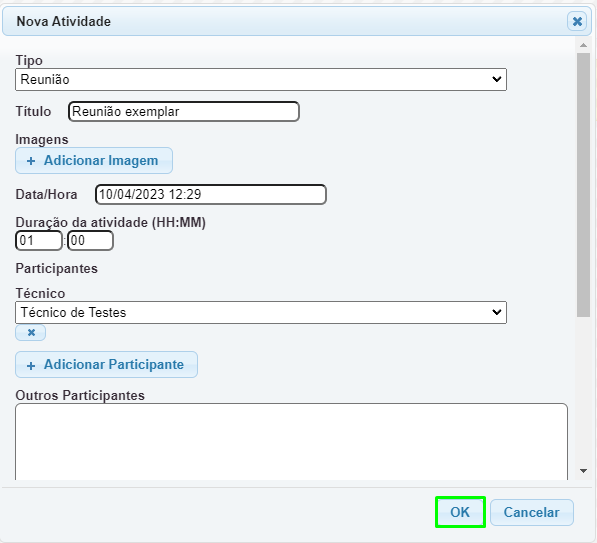This screenshot has height=543, width=597.
Task: Close the Nova Atividade dialog with X icon
Action: [x=577, y=21]
